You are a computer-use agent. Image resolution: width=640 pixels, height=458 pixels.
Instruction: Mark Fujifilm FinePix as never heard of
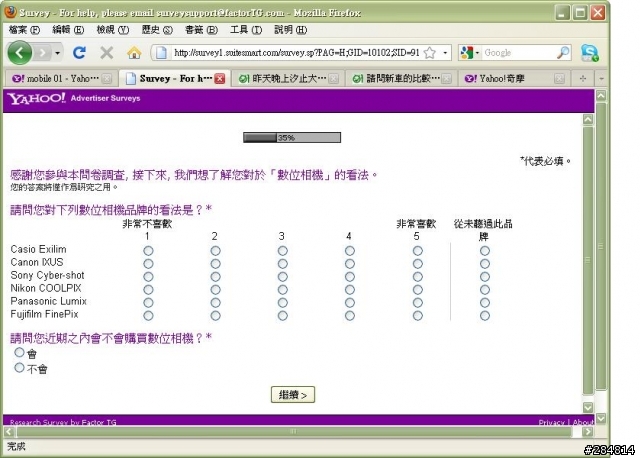point(484,316)
